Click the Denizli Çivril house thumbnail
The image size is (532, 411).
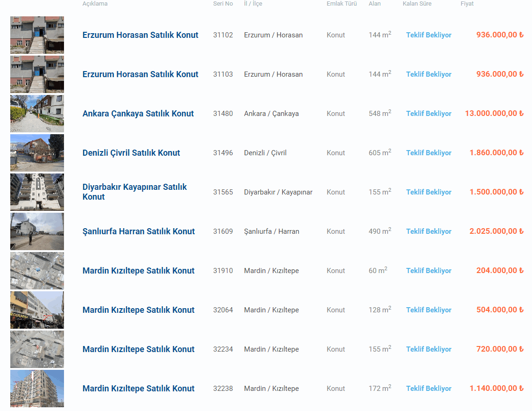(x=37, y=153)
